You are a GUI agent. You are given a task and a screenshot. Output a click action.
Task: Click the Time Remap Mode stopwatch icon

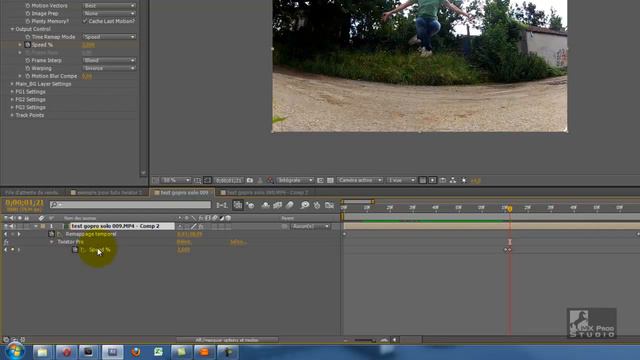tap(28, 37)
